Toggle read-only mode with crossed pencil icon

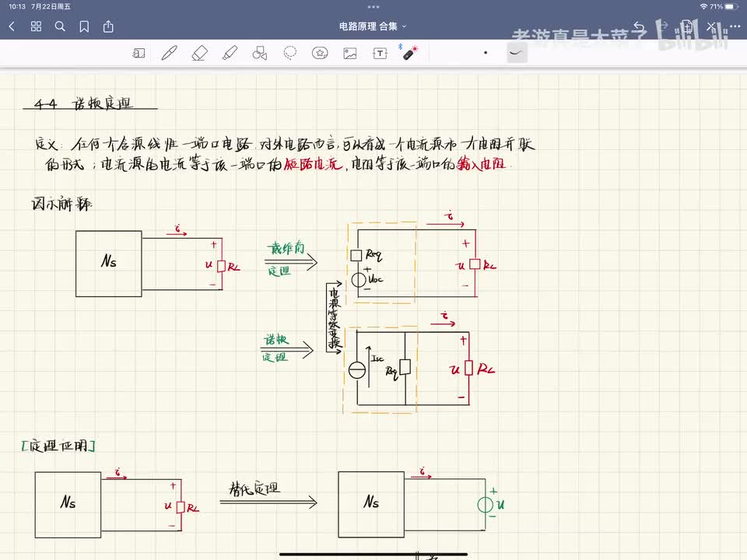point(710,26)
